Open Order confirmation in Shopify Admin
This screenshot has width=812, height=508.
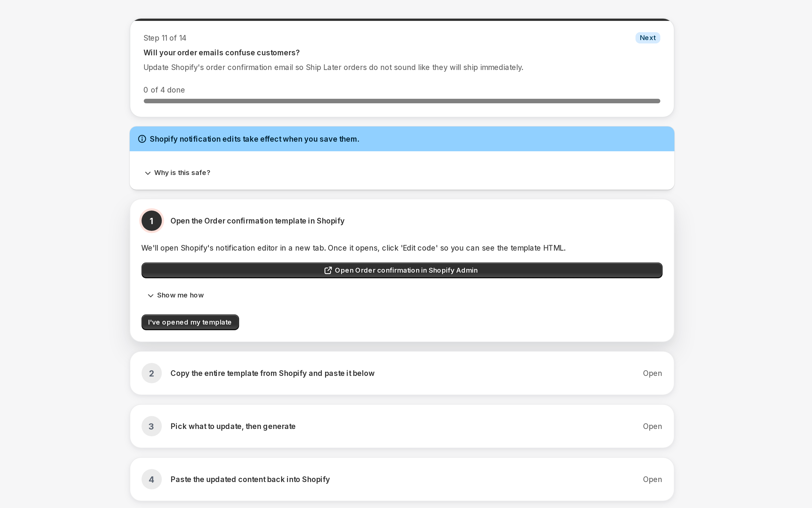402,270
